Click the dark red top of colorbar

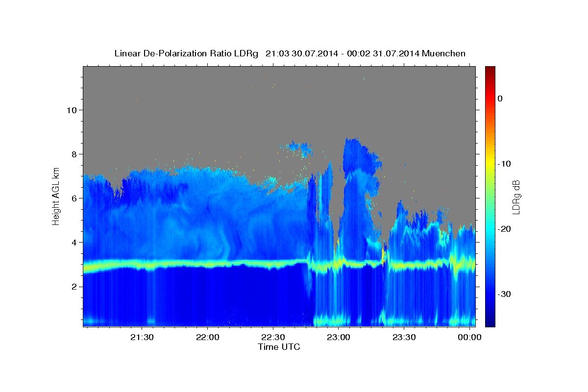pyautogui.click(x=490, y=70)
